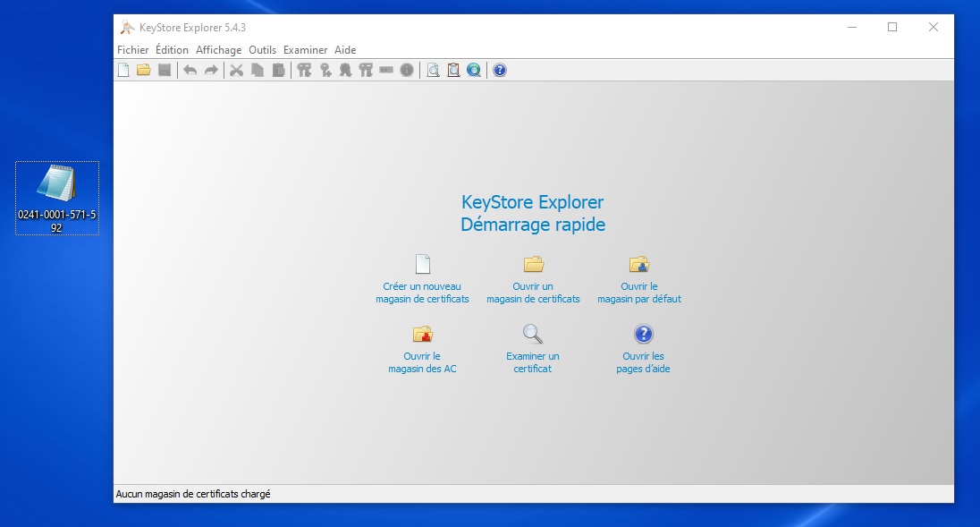Screen dimensions: 980x527
Task: Click the folder icon above 'Ouvrir le magasin des AC'
Action: [423, 334]
